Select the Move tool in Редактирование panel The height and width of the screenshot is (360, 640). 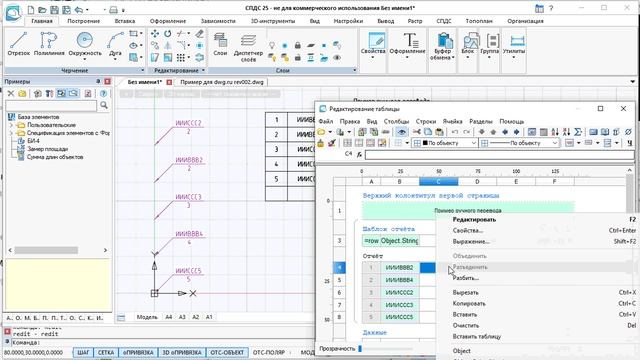(155, 34)
